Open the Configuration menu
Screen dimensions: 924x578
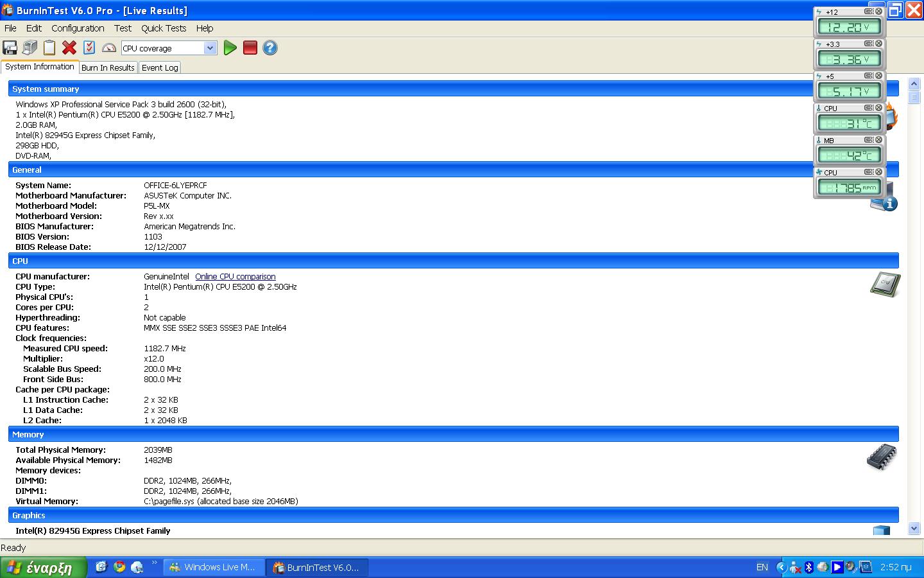point(78,28)
